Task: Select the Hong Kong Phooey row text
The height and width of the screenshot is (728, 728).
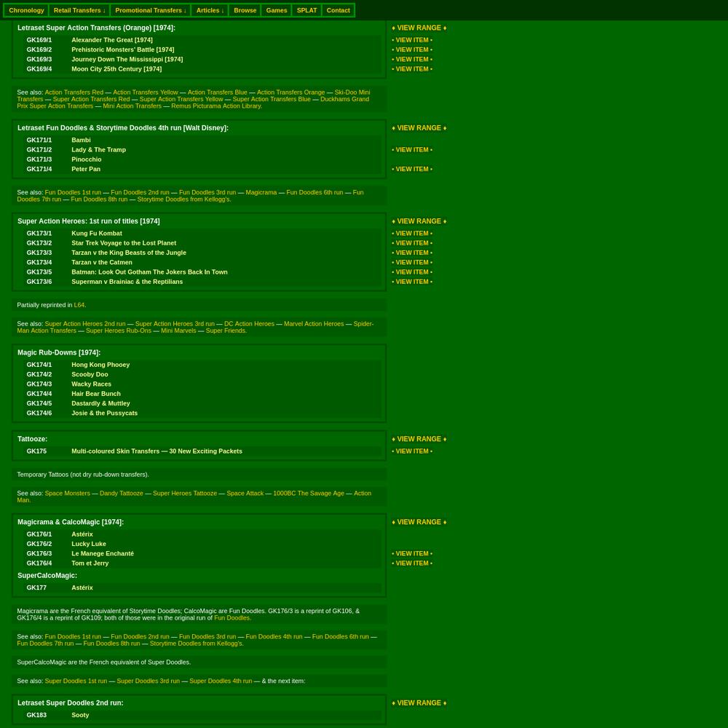Action: coord(100,365)
